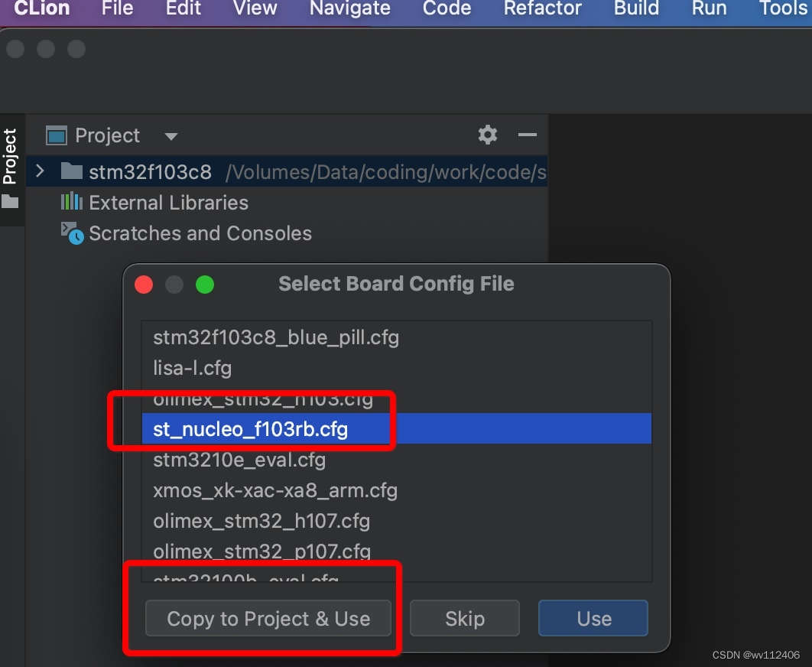Click the green zoom button on dialog
Viewport: 812px width, 667px height.
[205, 285]
